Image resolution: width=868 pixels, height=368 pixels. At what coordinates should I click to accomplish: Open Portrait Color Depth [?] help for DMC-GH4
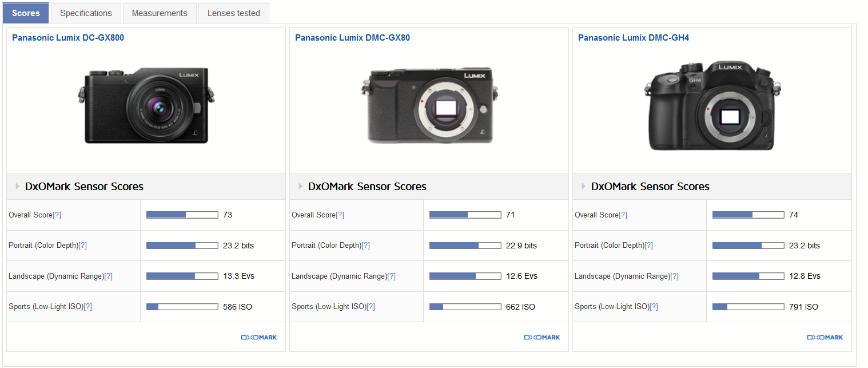coord(648,246)
